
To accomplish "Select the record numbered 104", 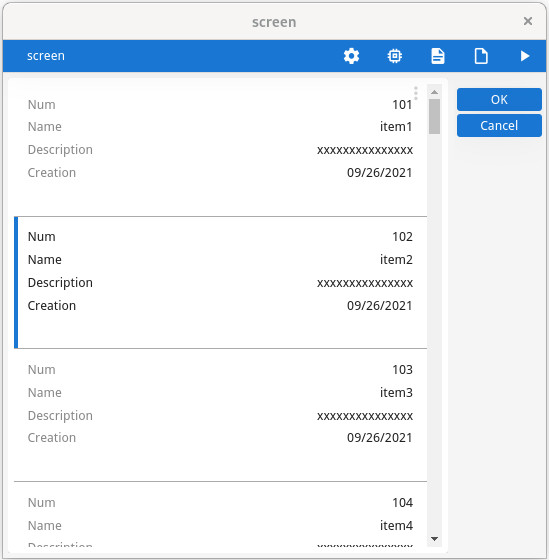I will pos(220,514).
